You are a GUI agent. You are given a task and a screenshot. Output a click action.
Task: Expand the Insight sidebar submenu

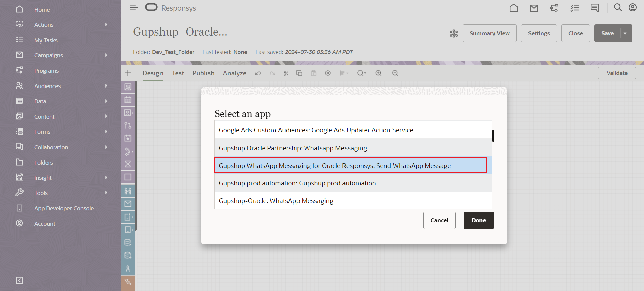106,178
